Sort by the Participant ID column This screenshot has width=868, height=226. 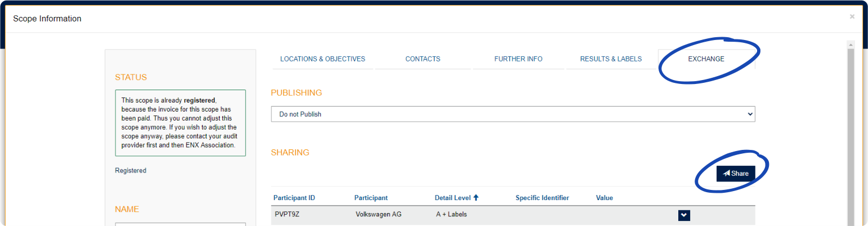294,198
